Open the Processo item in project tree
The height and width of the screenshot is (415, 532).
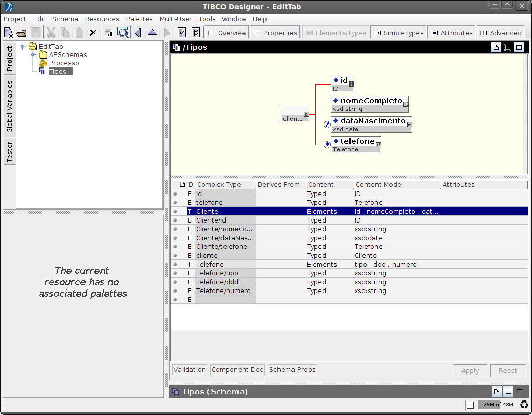tap(64, 63)
